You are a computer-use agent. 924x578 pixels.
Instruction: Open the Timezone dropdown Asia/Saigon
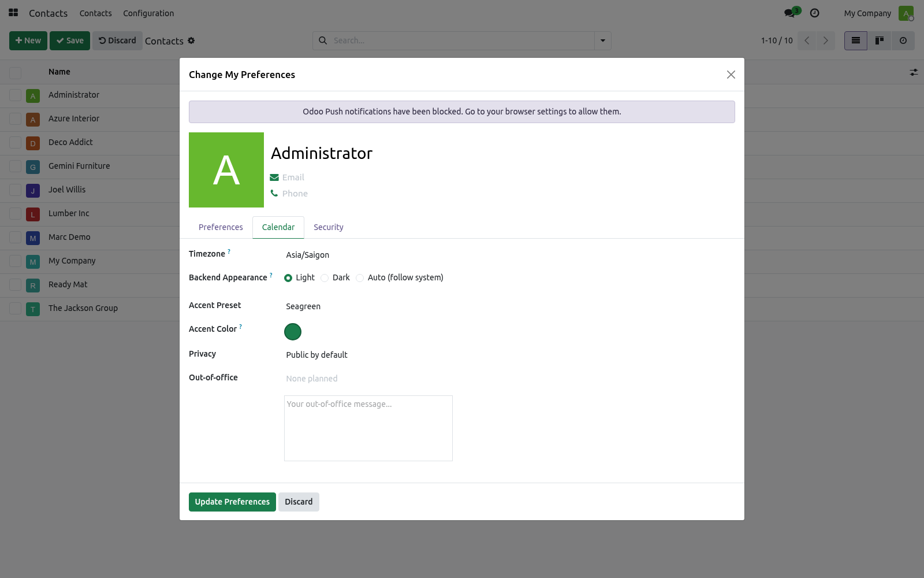click(x=368, y=255)
